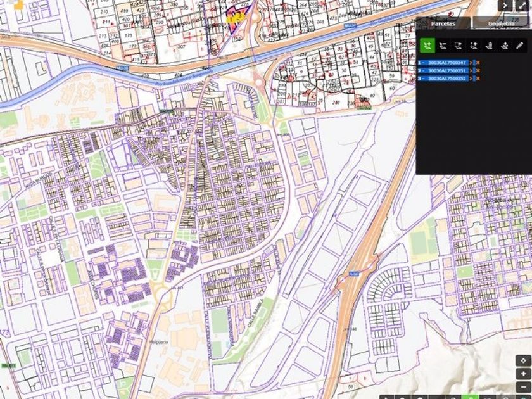Remove parcel 30030A17500351 with orange X
Viewport: 532px width, 399px height.
(478, 70)
